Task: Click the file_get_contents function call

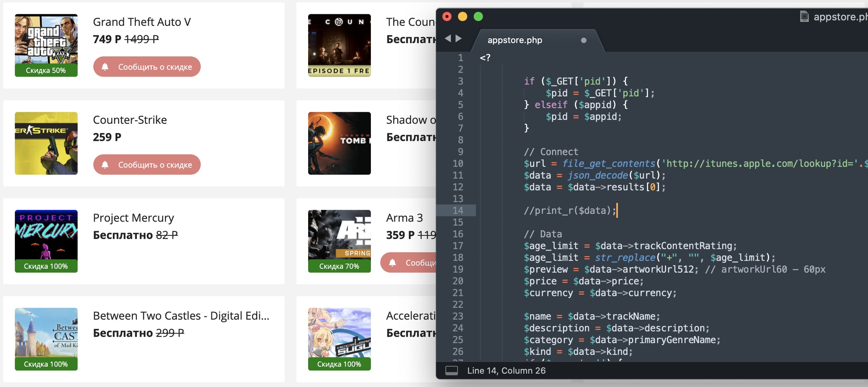Action: pos(609,164)
